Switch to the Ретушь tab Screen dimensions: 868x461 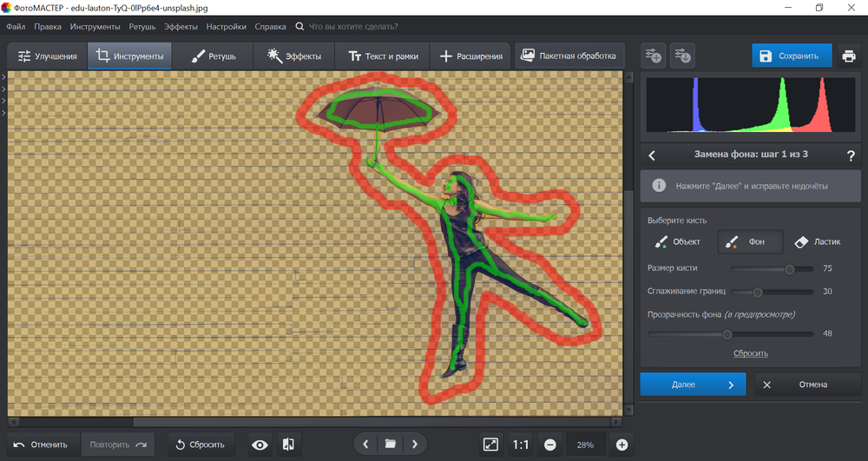point(212,56)
